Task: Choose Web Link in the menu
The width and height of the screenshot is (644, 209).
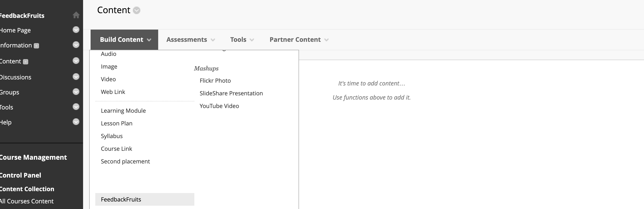Action: click(113, 92)
